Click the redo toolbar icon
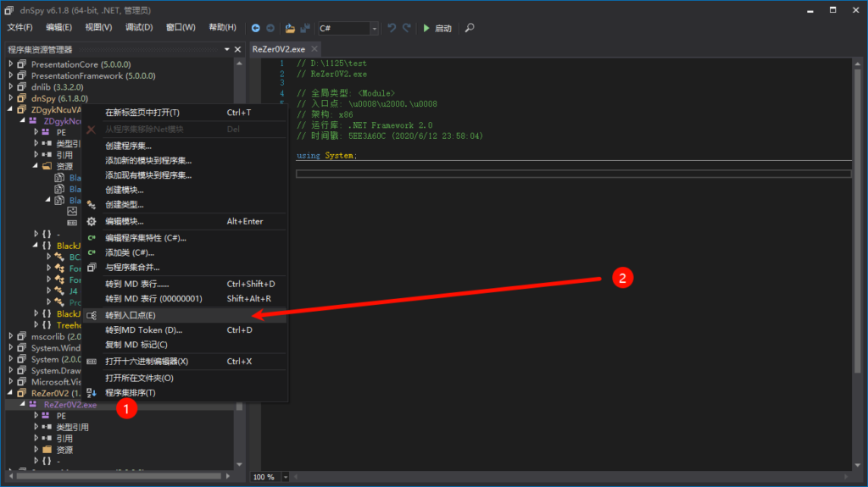Viewport: 868px width, 487px height. [x=407, y=28]
